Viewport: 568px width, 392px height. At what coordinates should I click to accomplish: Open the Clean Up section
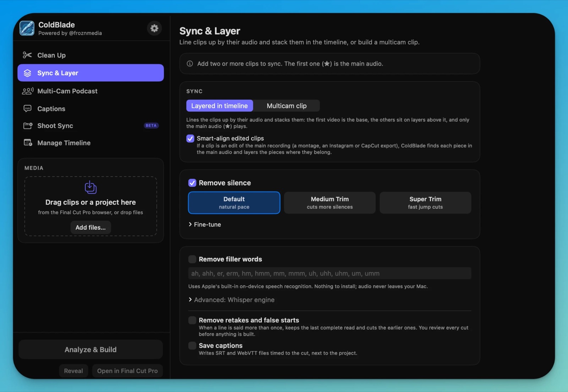pos(91,55)
